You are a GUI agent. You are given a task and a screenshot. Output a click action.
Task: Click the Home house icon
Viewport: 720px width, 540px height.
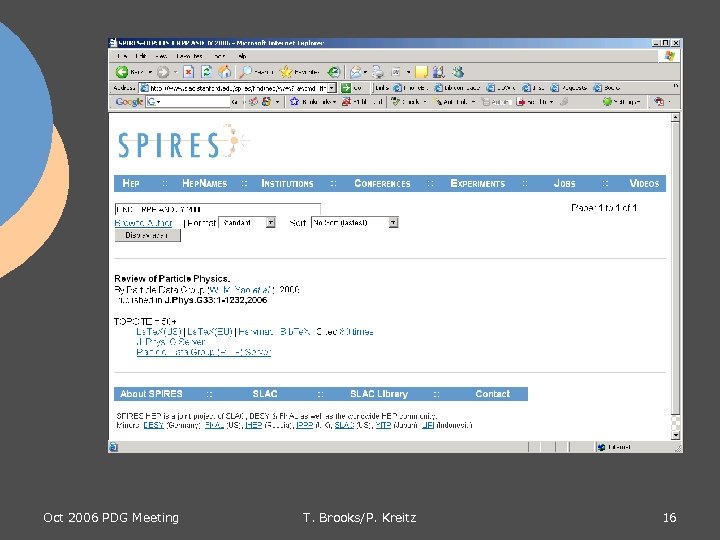point(224,72)
